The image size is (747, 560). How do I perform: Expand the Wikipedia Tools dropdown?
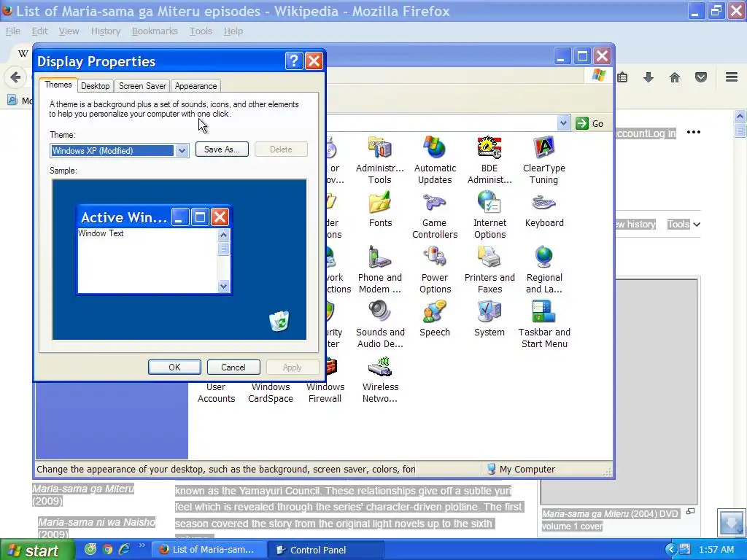tap(684, 225)
